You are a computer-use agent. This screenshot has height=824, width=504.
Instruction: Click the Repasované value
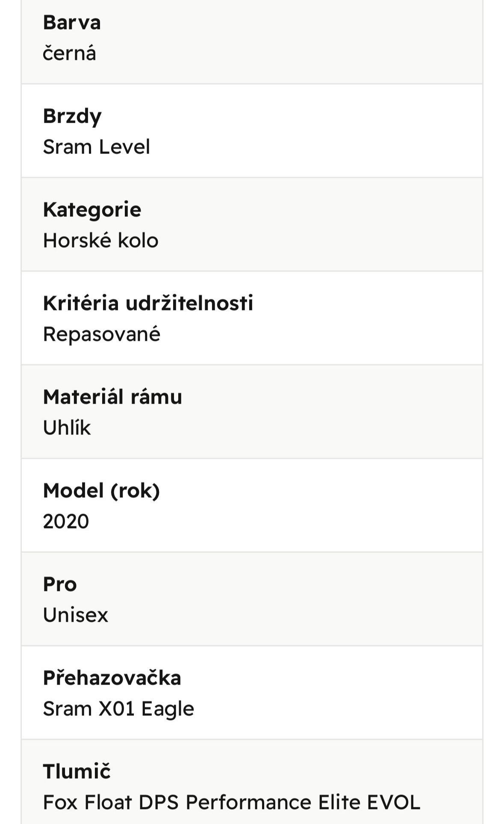[x=102, y=334]
